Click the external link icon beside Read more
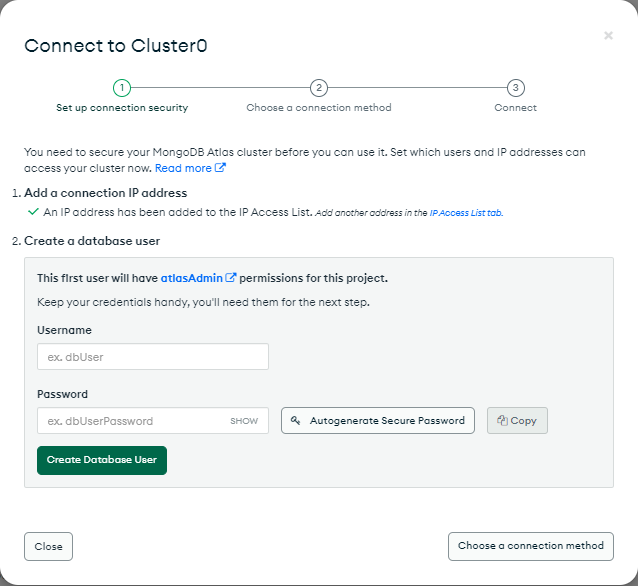Viewport: 638px width, 586px height. click(x=220, y=167)
